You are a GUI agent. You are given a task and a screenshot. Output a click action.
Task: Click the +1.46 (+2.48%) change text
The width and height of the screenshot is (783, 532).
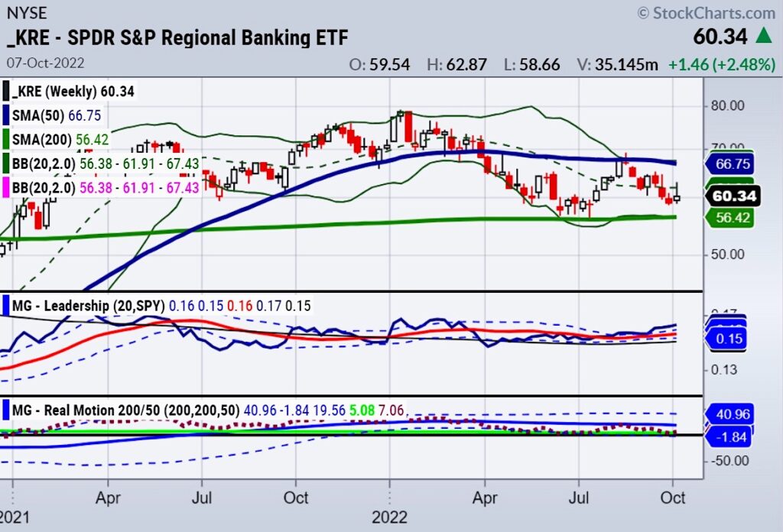tap(722, 64)
